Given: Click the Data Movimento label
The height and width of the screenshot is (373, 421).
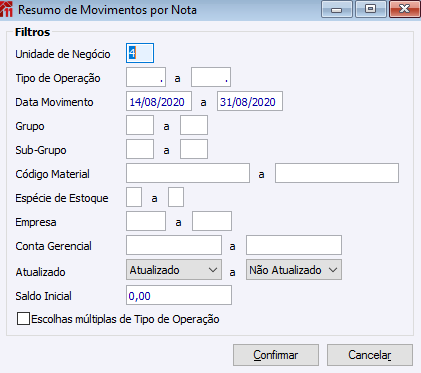Looking at the screenshot, I should coord(54,102).
